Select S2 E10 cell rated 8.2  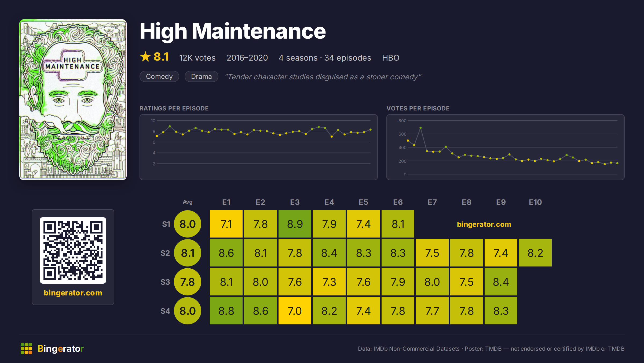(535, 253)
